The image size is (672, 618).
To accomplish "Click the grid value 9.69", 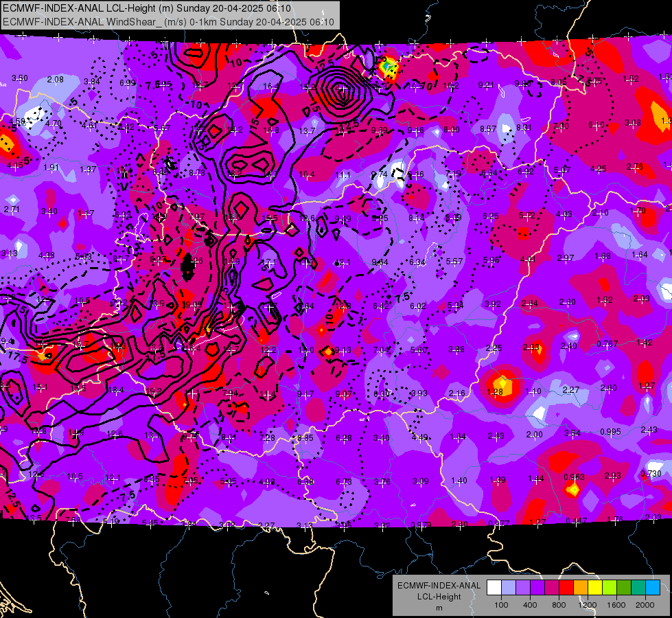I will (x=380, y=130).
